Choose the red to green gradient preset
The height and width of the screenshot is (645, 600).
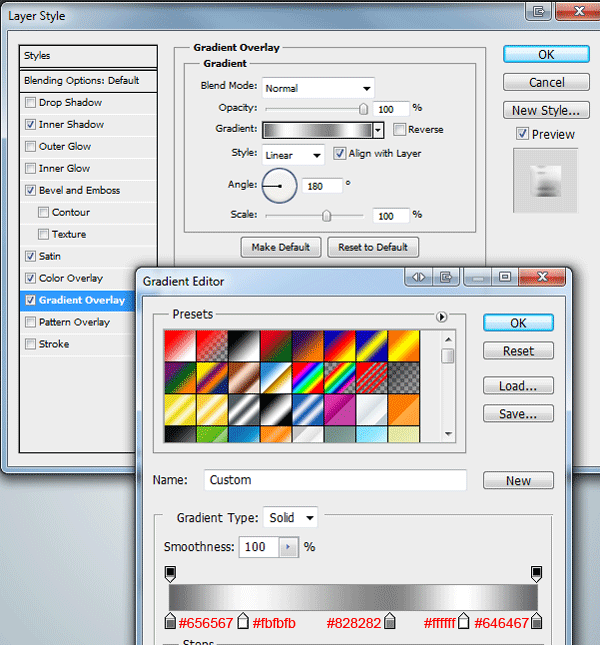coord(276,346)
